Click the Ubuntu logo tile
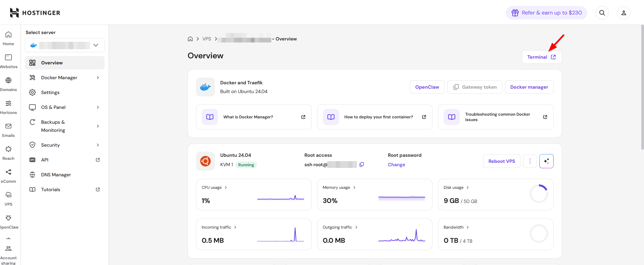This screenshot has width=644, height=265. pos(205,161)
